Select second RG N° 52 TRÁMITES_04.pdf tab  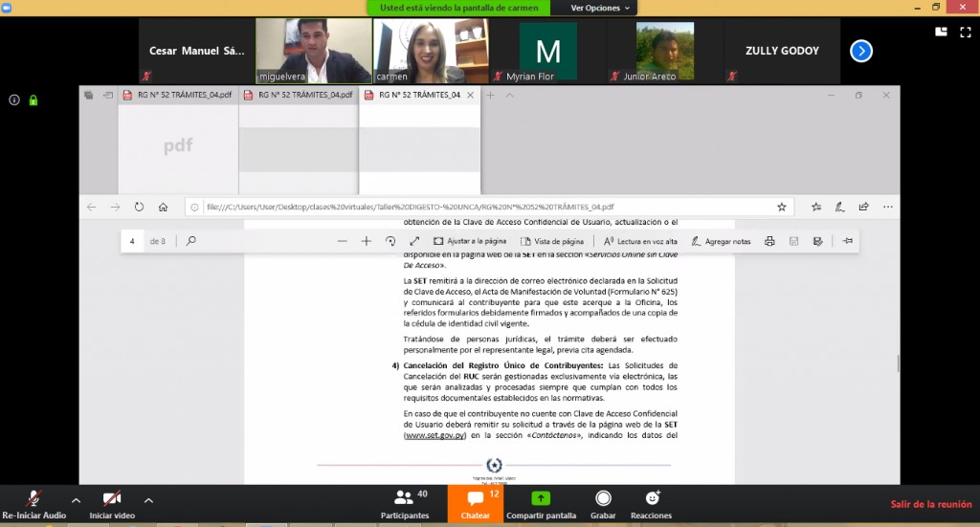(x=299, y=95)
